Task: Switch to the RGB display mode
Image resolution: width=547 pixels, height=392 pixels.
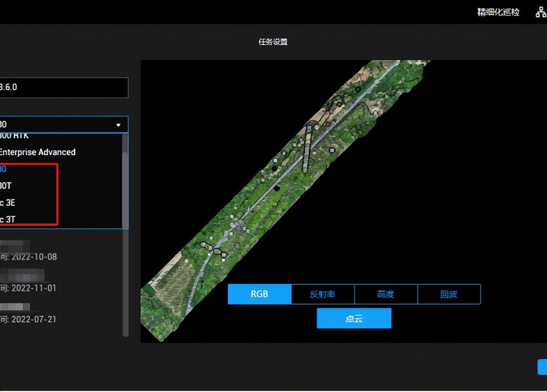Action: [259, 294]
